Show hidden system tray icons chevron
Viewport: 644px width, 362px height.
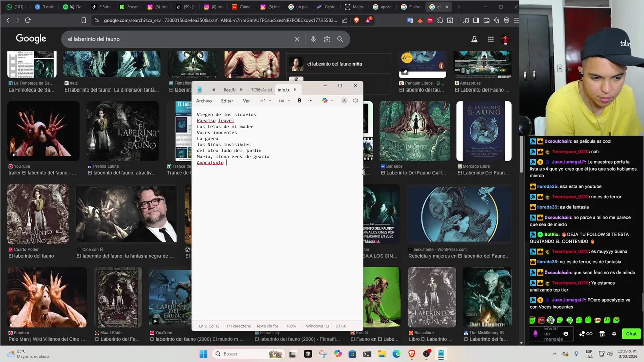[x=555, y=354]
